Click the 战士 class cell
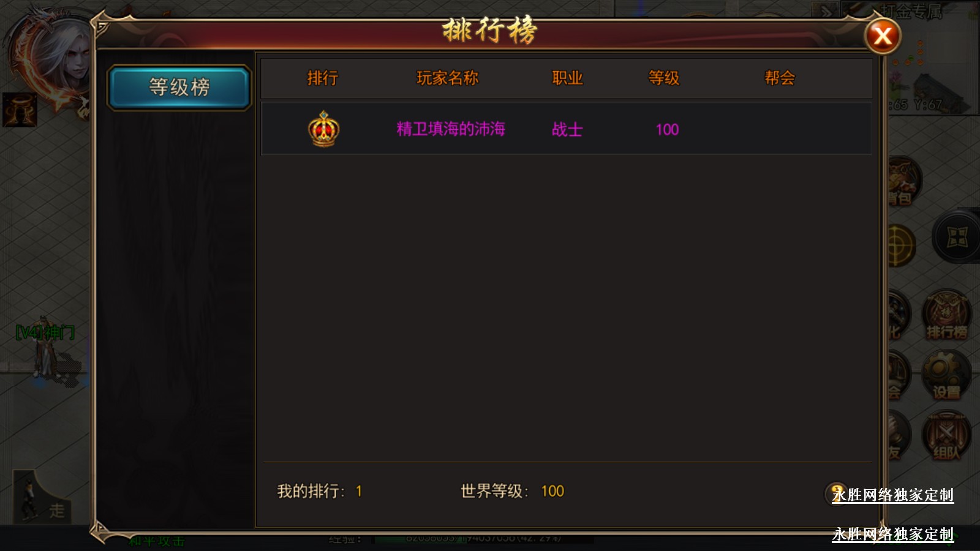This screenshot has height=551, width=980. pyautogui.click(x=567, y=129)
